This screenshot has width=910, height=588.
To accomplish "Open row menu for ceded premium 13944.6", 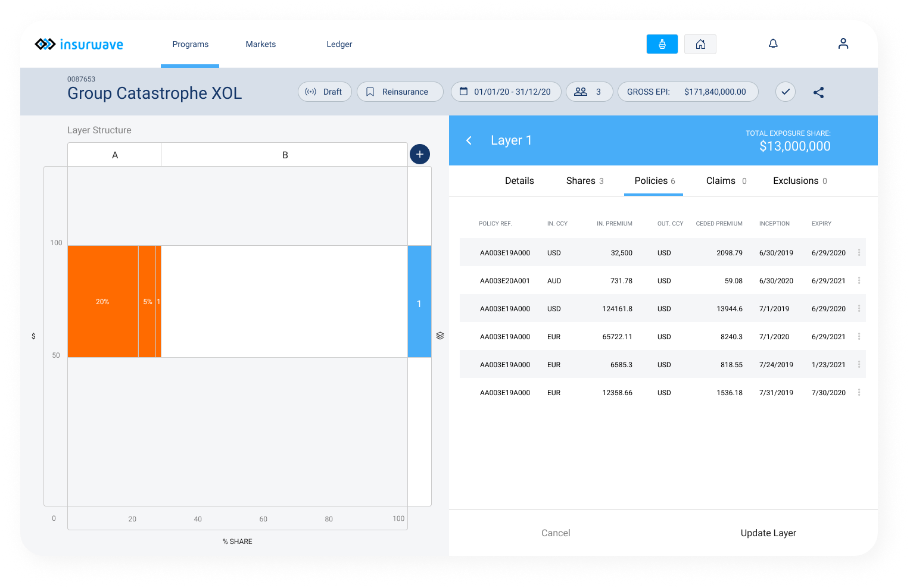I will tap(859, 308).
